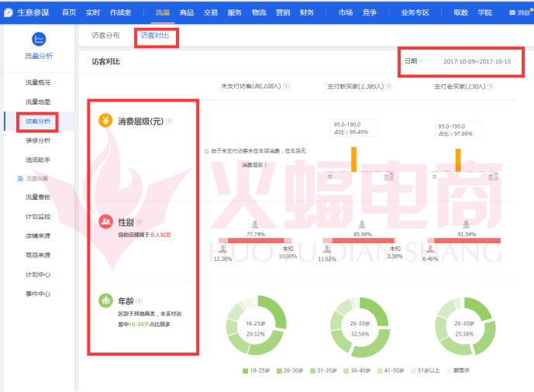Expand the 流量纵横 sidebar section
Image resolution: width=534 pixels, height=392 pixels.
click(37, 178)
